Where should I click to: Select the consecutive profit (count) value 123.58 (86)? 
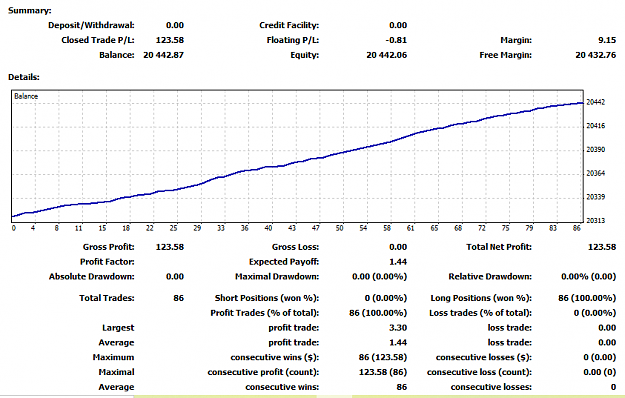[383, 372]
